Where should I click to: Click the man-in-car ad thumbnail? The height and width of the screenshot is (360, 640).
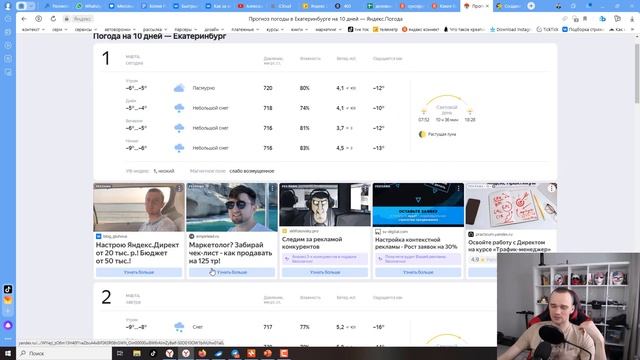139,207
